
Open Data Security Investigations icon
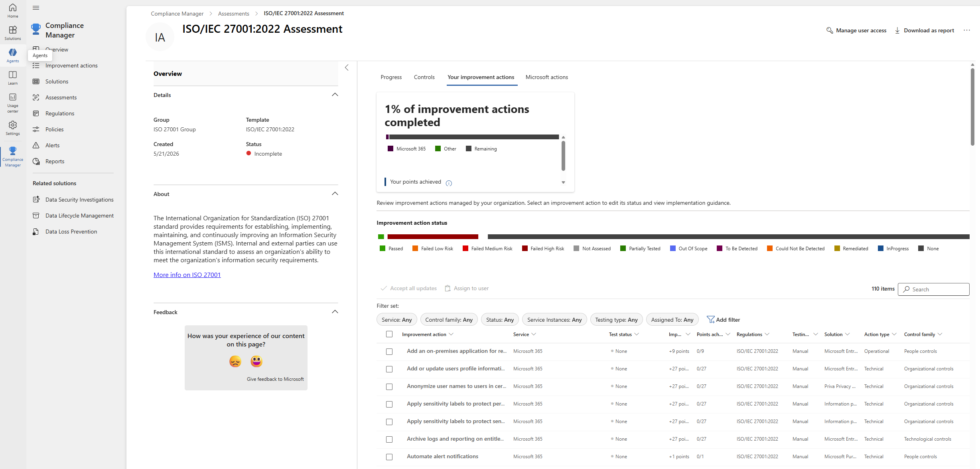36,199
